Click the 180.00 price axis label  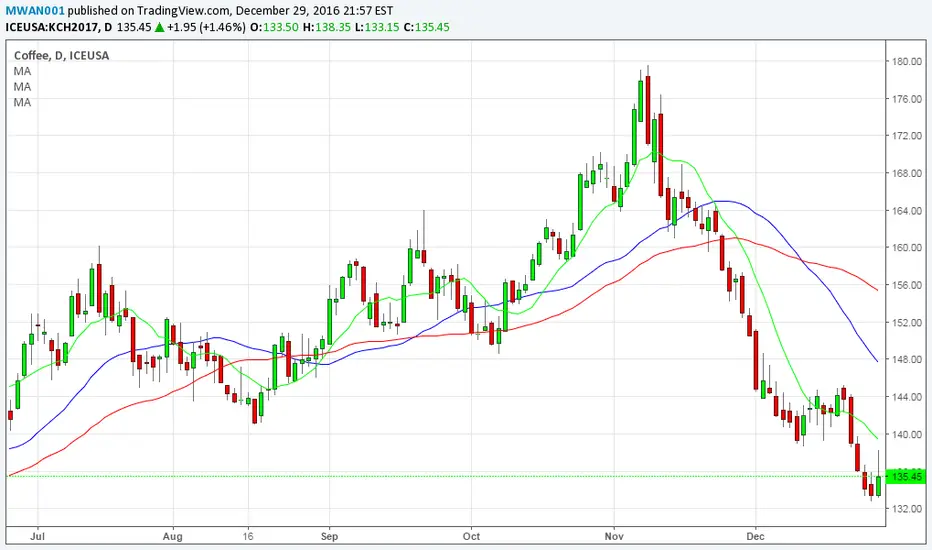(907, 61)
